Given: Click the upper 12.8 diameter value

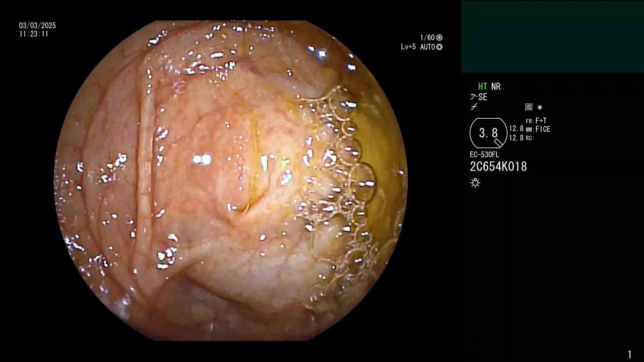Looking at the screenshot, I should pos(516,128).
